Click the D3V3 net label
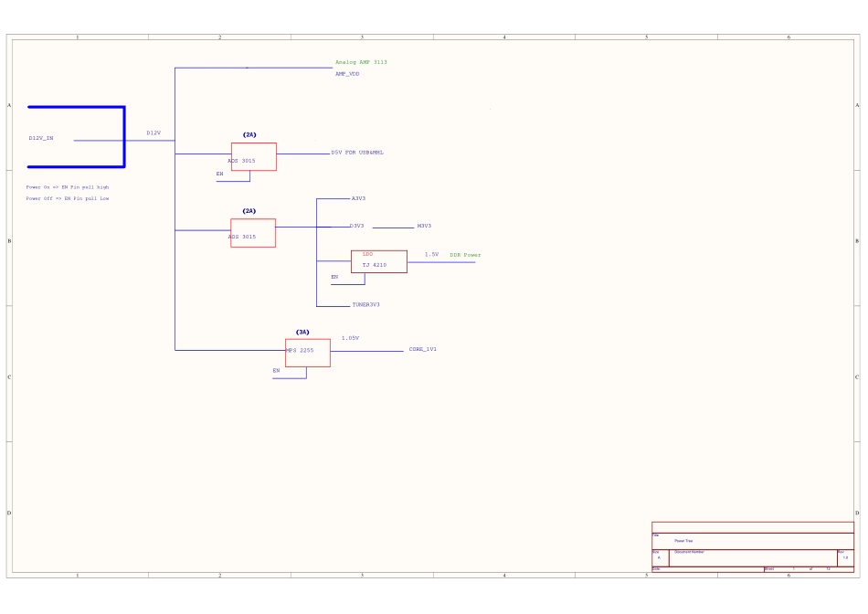Image resolution: width=868 pixels, height=614 pixels. [356, 226]
